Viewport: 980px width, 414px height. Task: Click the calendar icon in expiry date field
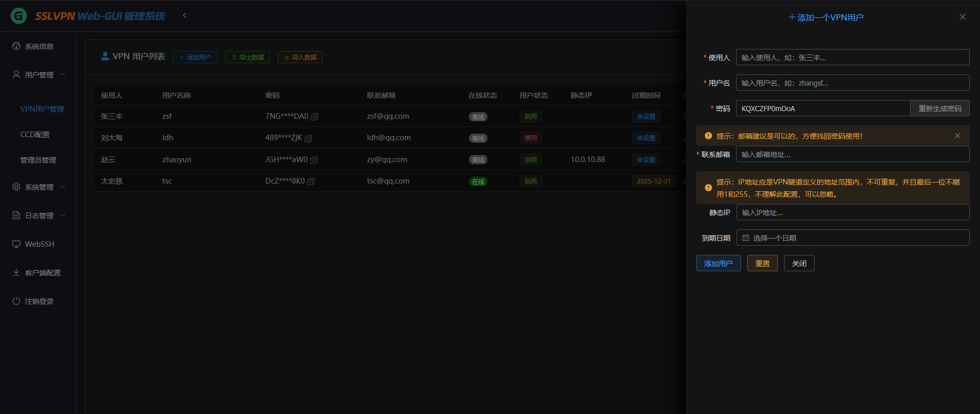click(x=746, y=238)
